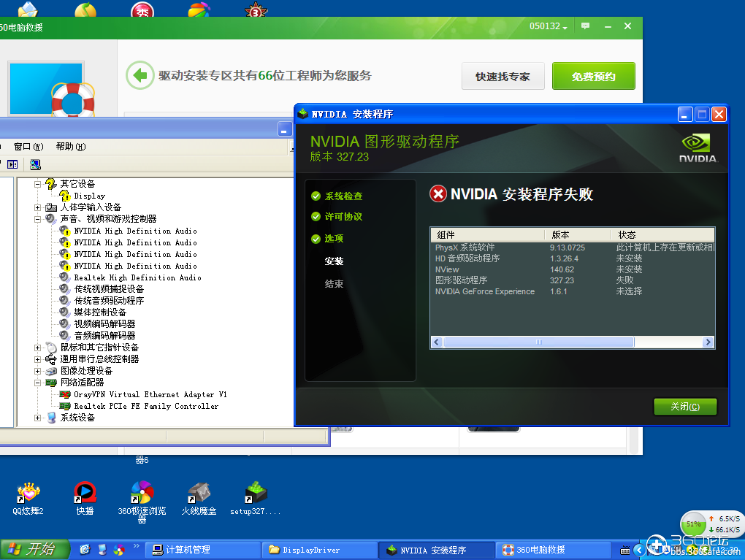Screen dimensions: 745x560
Task: Click the horizontal scrollbar thumb in component list
Action: click(x=538, y=342)
